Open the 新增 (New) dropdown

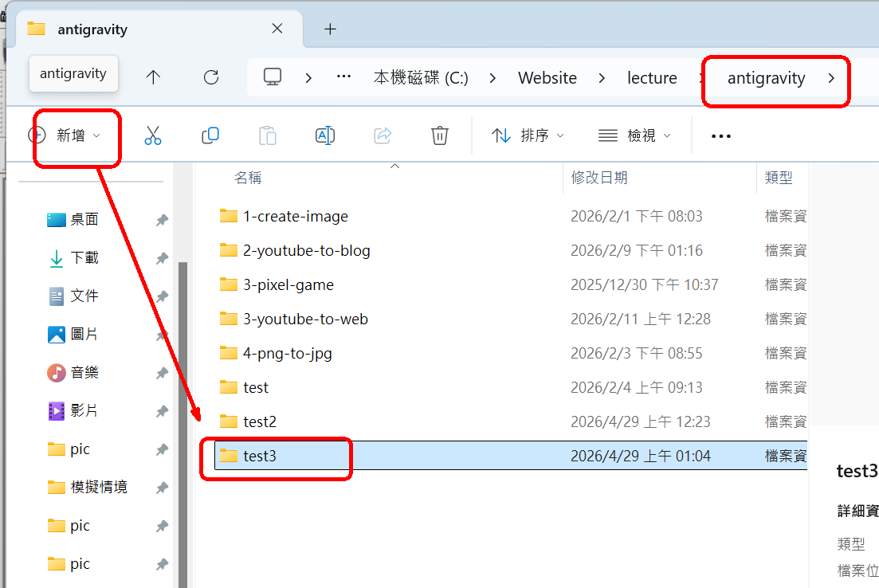coord(65,135)
